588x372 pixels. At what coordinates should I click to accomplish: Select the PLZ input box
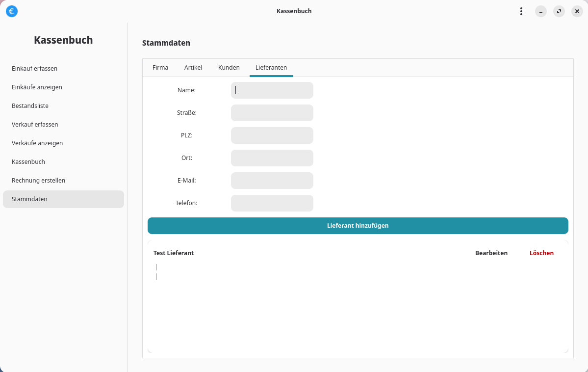coord(272,135)
